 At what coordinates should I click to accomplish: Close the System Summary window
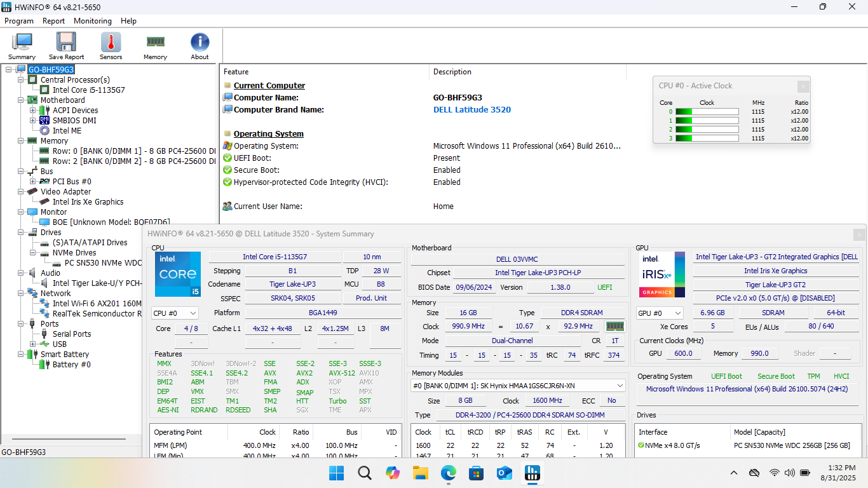[859, 234]
